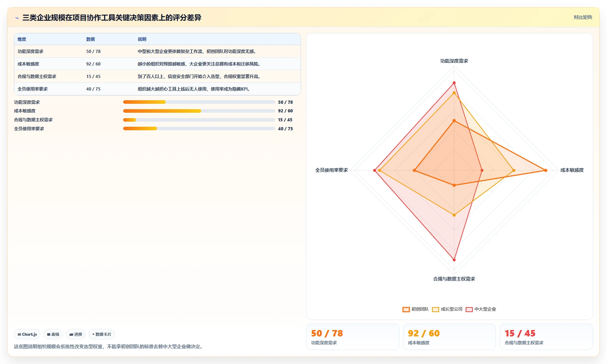Toggle the 中大型企业 legend entry
The height and width of the screenshot is (364, 607).
pos(481,309)
